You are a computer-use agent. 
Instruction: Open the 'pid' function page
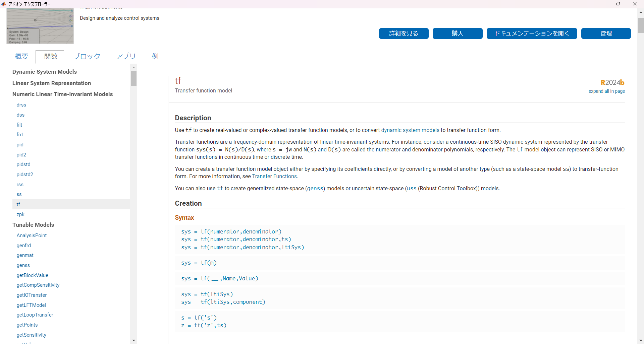20,145
